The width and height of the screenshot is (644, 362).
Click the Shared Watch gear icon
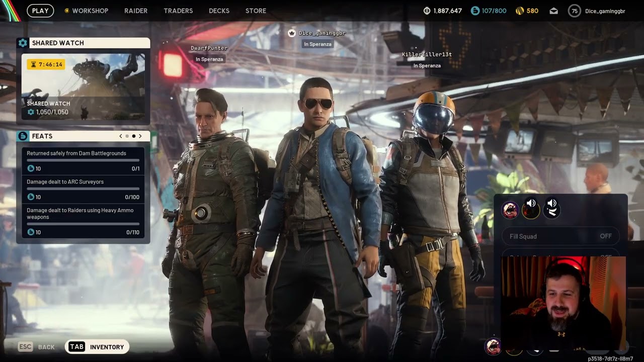point(23,43)
